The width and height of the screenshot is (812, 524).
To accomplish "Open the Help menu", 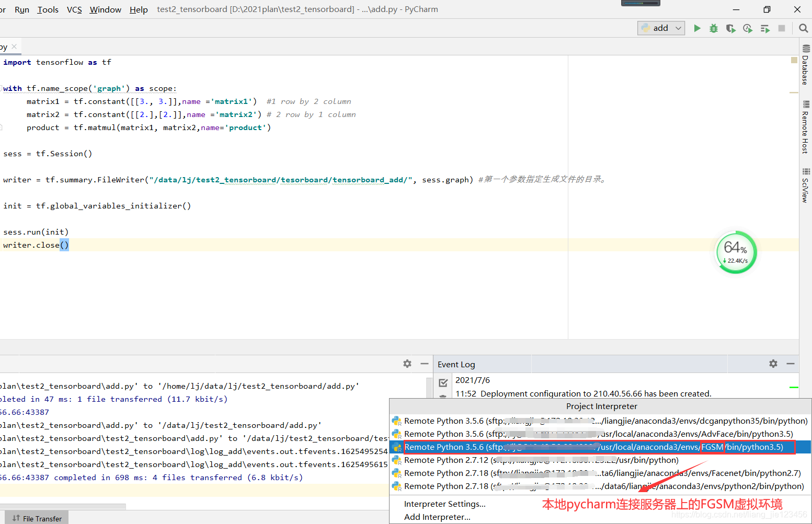I will click(139, 9).
